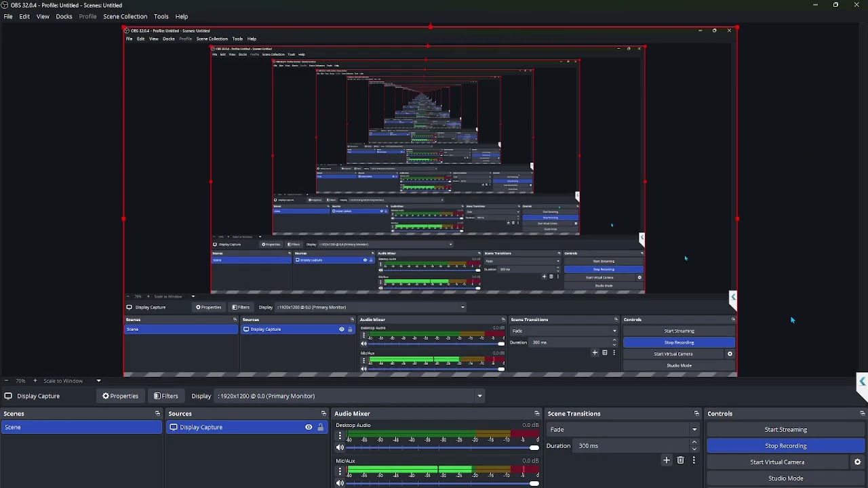Click the 70% zoom level text
The height and width of the screenshot is (488, 868).
(x=20, y=381)
